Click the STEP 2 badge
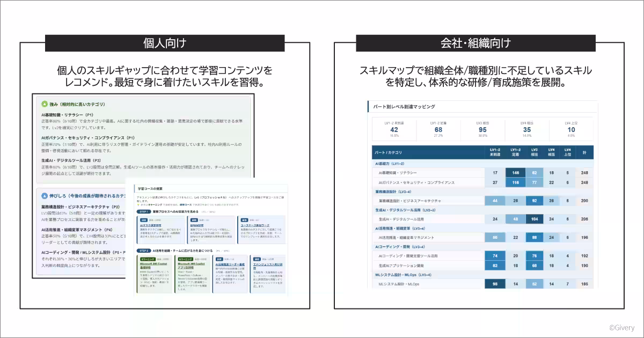 point(144,251)
